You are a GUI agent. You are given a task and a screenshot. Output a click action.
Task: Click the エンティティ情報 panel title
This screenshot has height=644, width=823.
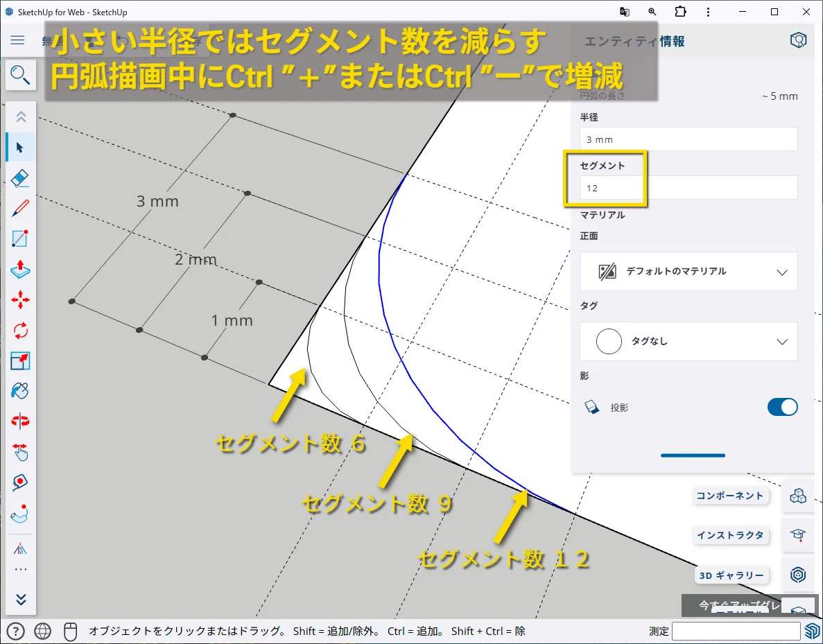tap(634, 42)
